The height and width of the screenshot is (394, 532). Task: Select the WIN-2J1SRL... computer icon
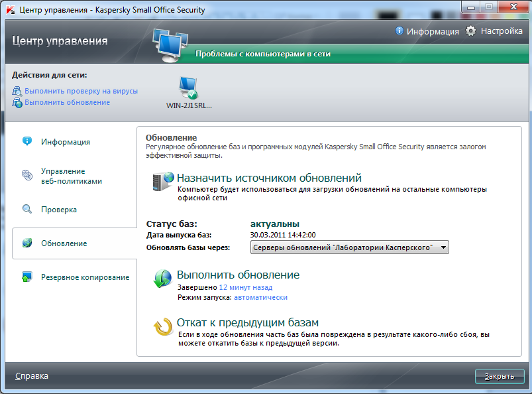pyautogui.click(x=189, y=88)
